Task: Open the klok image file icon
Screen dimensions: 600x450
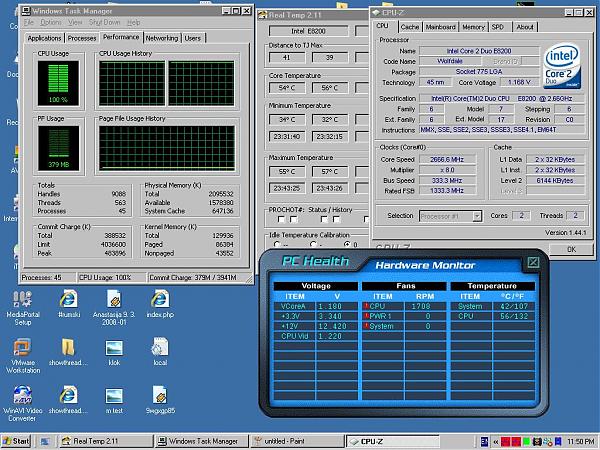Action: pos(114,348)
